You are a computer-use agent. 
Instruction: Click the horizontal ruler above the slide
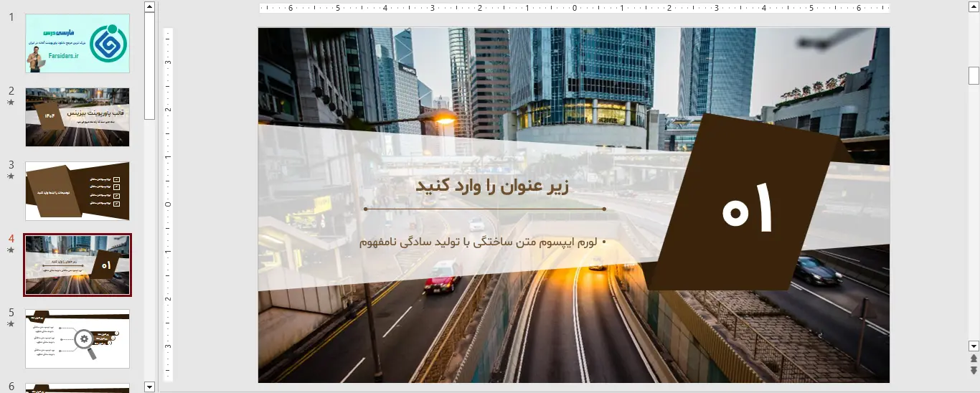(x=574, y=9)
